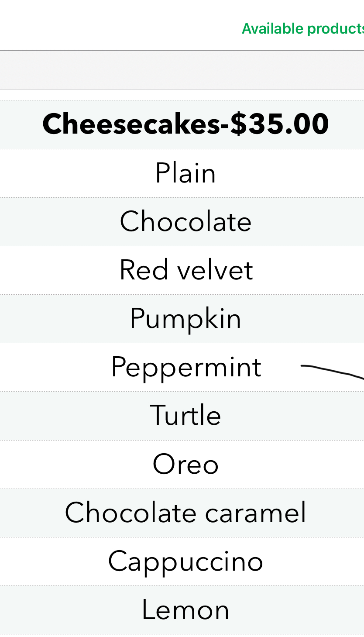
Task: Select the Chocolate cheesecake row
Action: 185,222
